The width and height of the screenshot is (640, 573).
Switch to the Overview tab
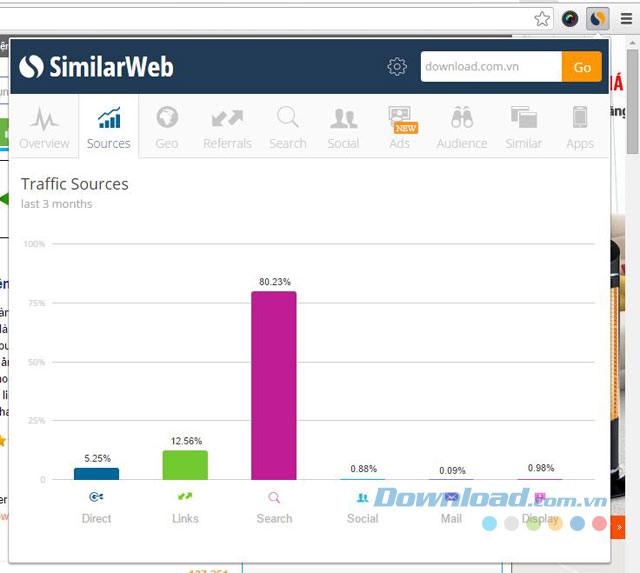point(44,127)
